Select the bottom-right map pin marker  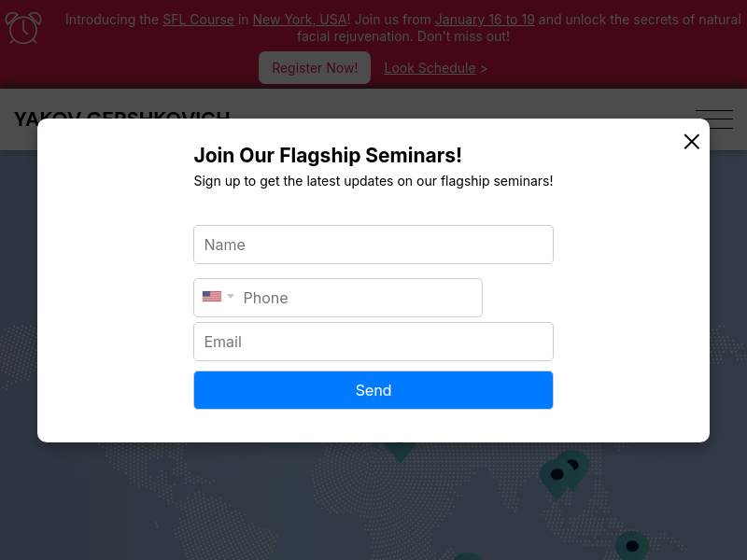(632, 546)
